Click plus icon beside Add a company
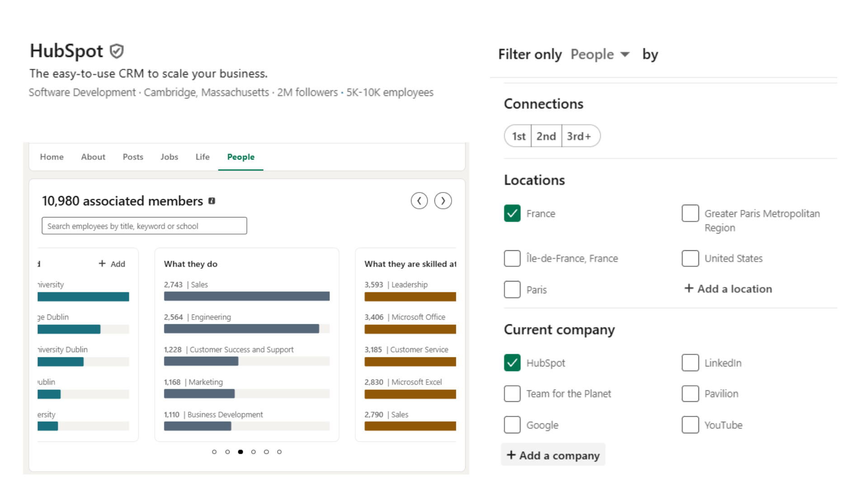The width and height of the screenshot is (868, 488). pyautogui.click(x=511, y=455)
